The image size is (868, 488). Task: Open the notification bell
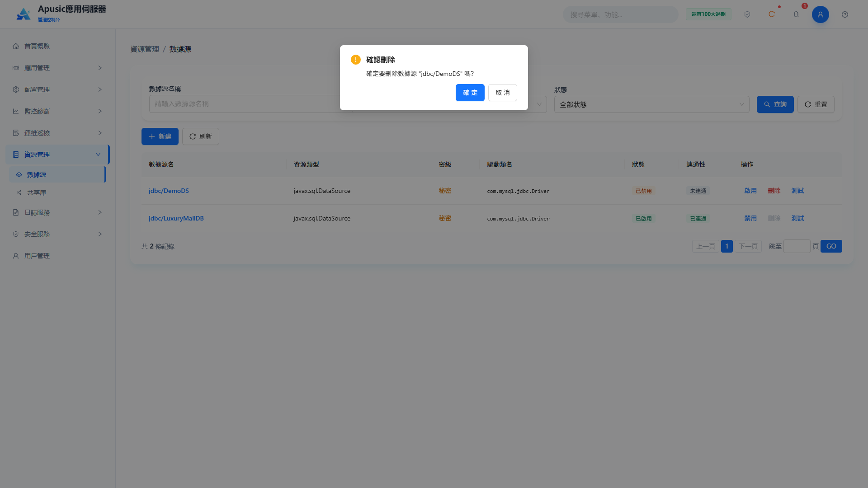[796, 14]
